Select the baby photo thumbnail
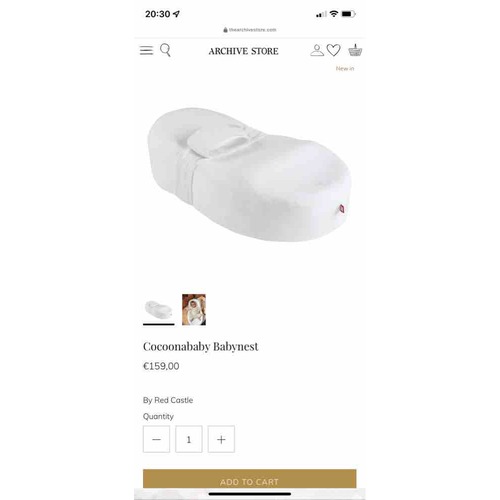The height and width of the screenshot is (500, 500). [x=194, y=310]
